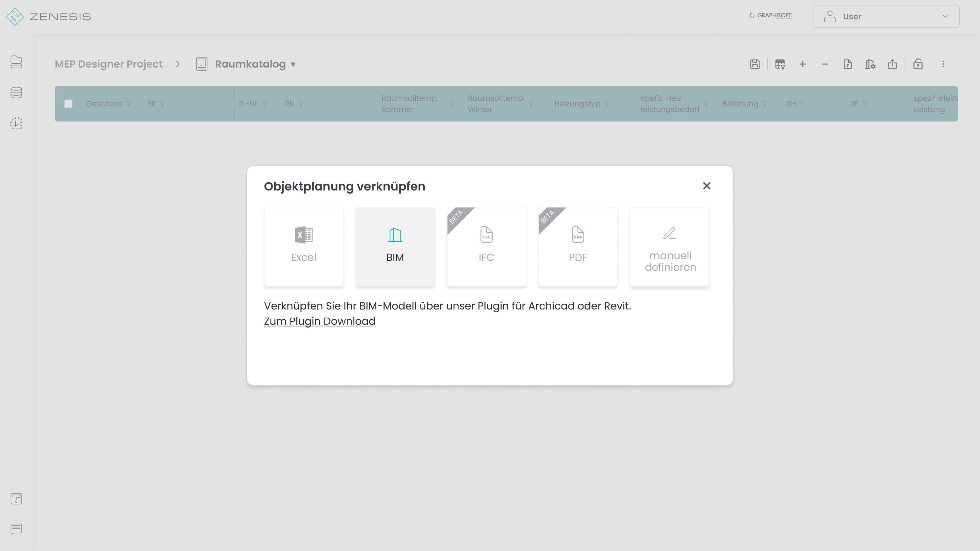Open the database icon in sidebar
The width and height of the screenshot is (980, 551).
click(x=16, y=93)
